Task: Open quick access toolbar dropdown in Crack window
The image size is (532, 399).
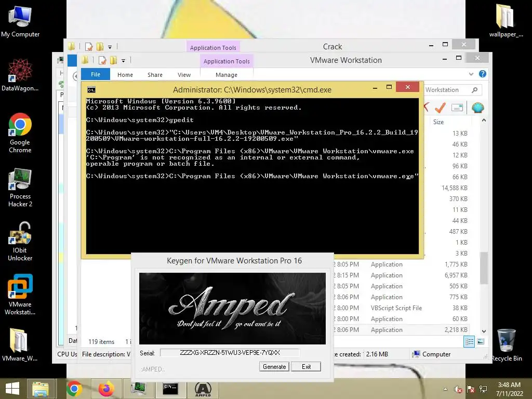Action: coord(110,47)
